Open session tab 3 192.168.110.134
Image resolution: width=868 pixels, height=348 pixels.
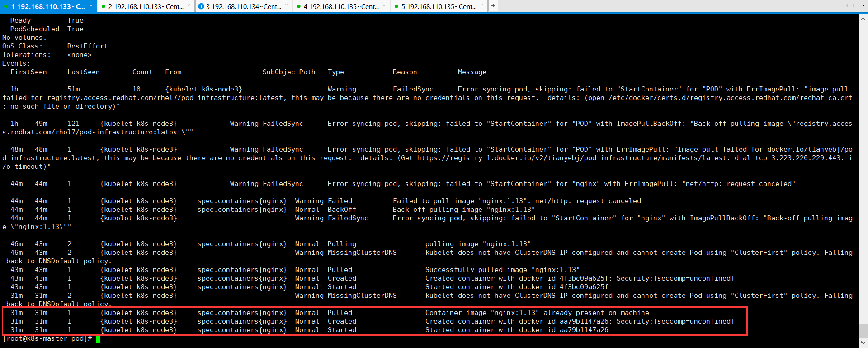pos(243,6)
